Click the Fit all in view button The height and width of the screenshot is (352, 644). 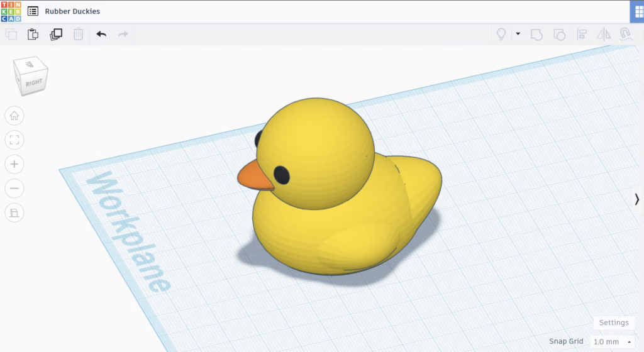pos(14,140)
